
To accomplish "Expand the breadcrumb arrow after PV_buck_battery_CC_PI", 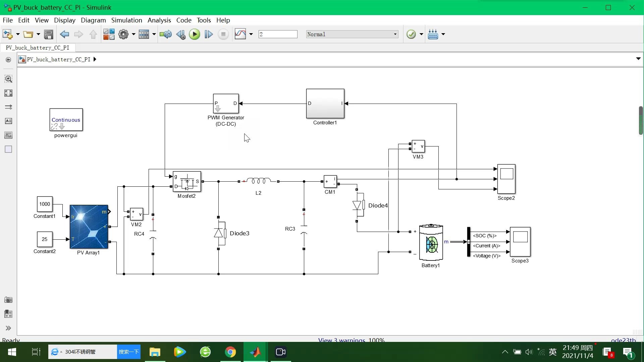I will coord(95,59).
